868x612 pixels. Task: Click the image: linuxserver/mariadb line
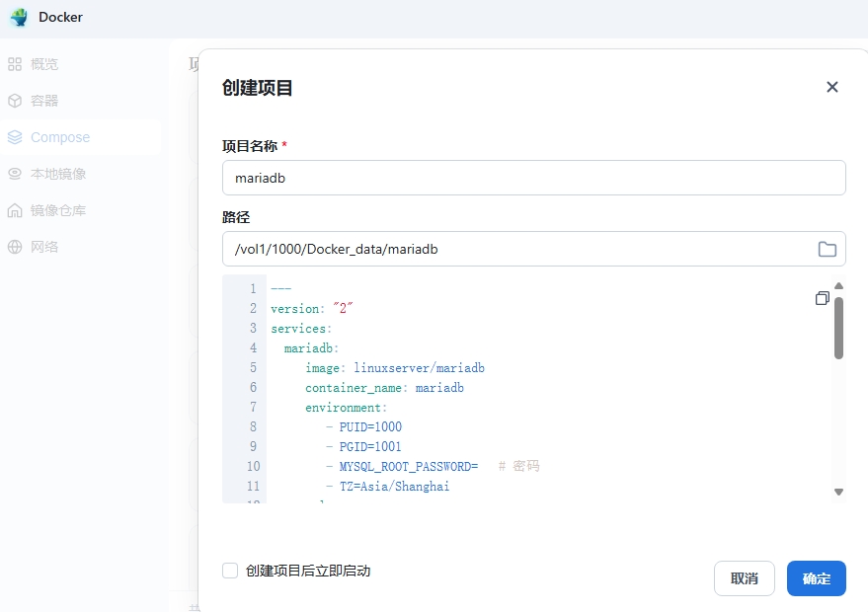395,368
